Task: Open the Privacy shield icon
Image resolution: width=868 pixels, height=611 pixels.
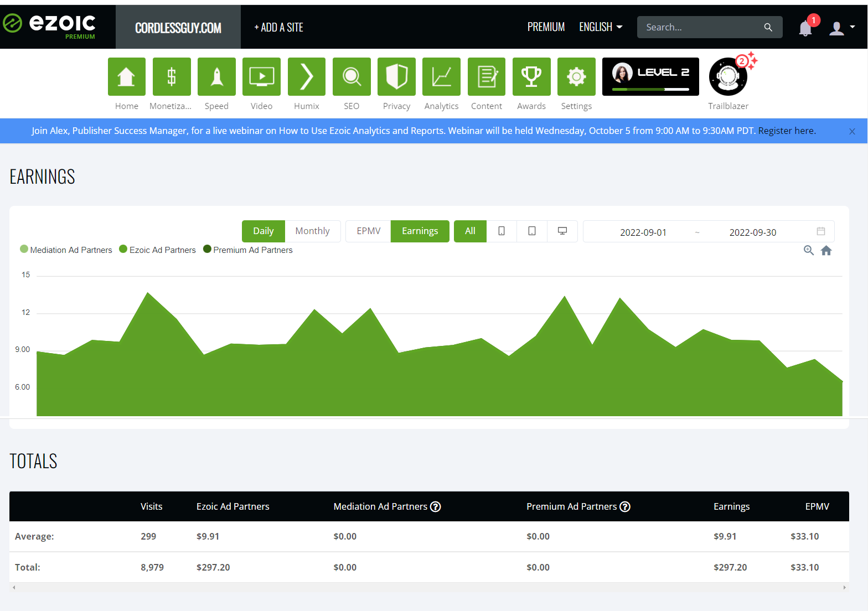Action: click(x=396, y=76)
